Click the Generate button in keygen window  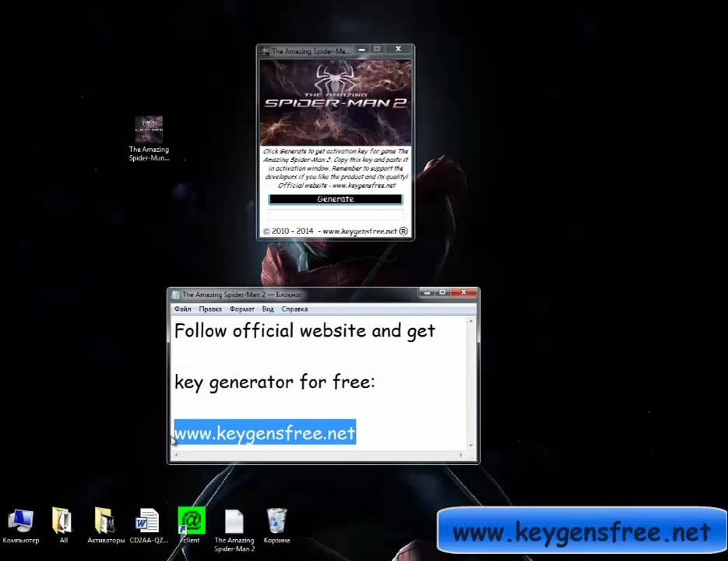(336, 199)
